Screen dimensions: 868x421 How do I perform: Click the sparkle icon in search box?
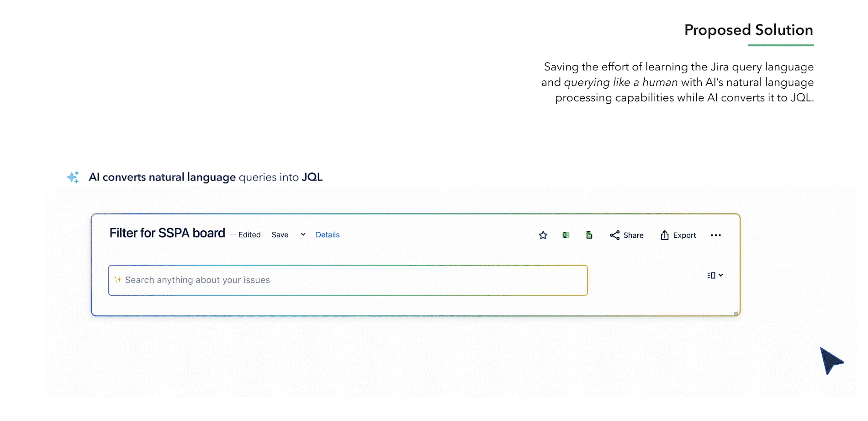point(118,280)
